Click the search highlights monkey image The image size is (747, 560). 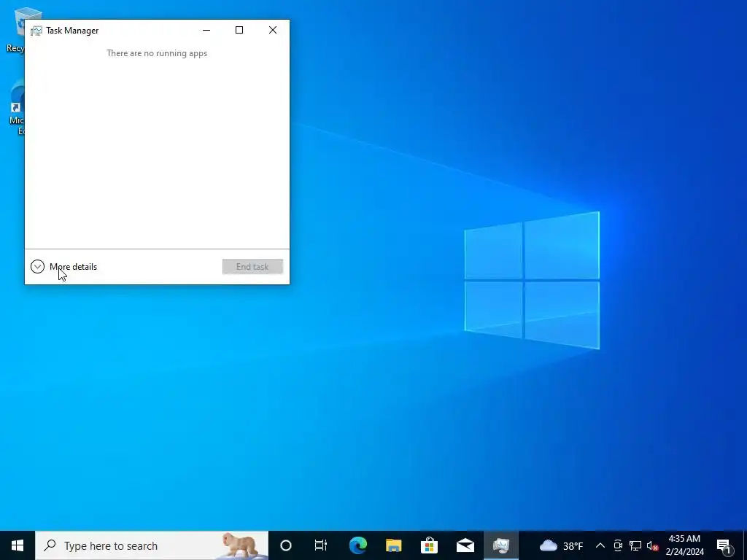click(242, 545)
